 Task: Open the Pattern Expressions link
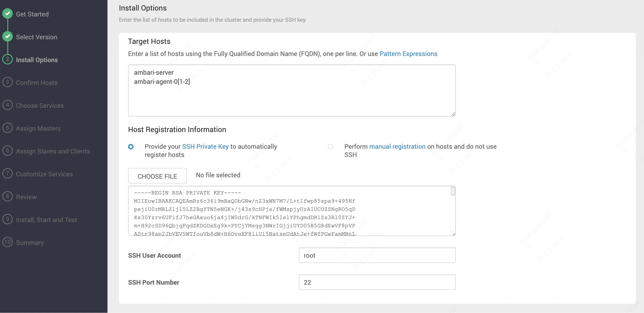click(x=408, y=54)
